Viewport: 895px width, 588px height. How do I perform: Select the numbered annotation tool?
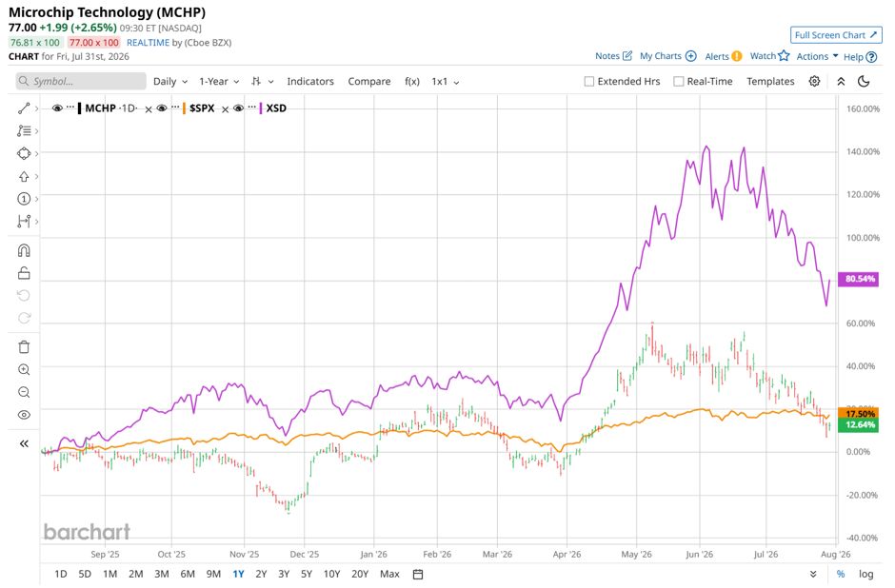(x=24, y=199)
